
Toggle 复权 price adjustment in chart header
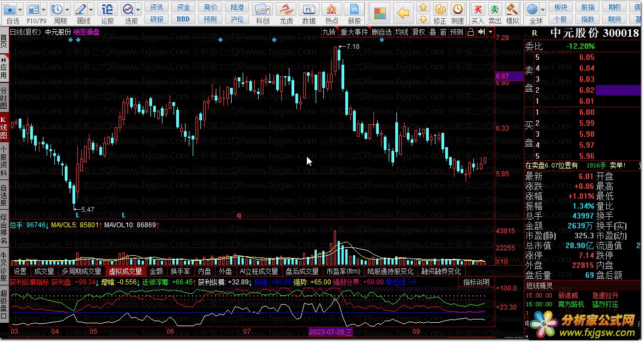pyautogui.click(x=418, y=32)
